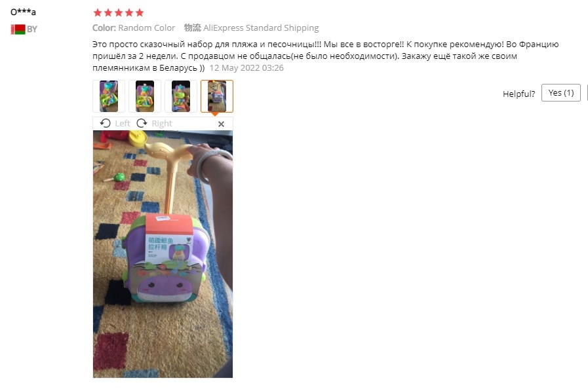Click the reviewer name O***a
The image size is (588, 389).
point(23,12)
